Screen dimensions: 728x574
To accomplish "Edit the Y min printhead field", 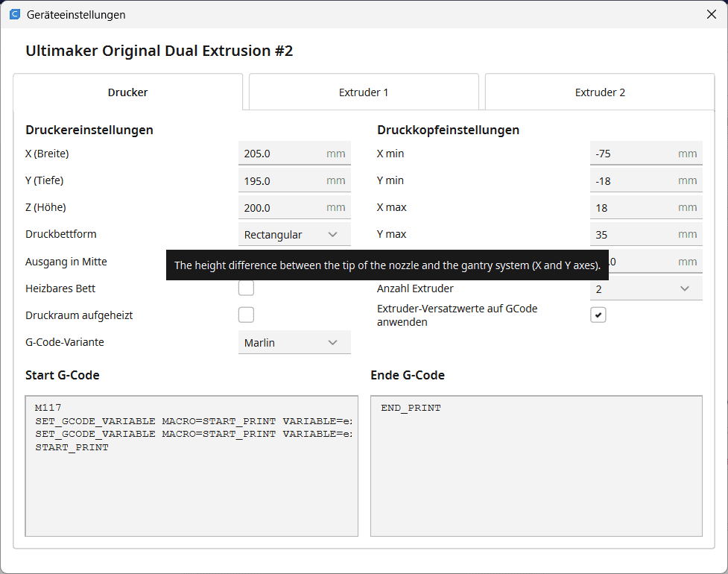I will pos(646,180).
